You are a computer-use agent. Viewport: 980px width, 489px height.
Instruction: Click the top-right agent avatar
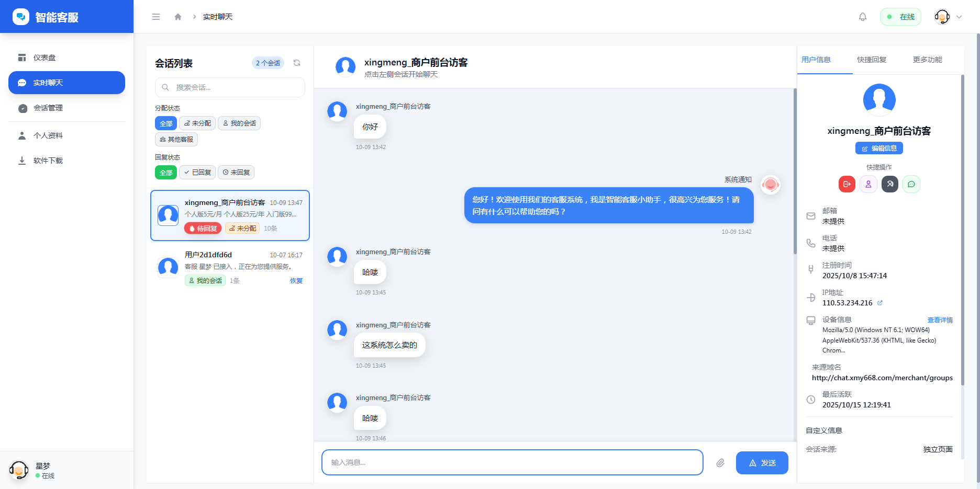click(x=942, y=17)
